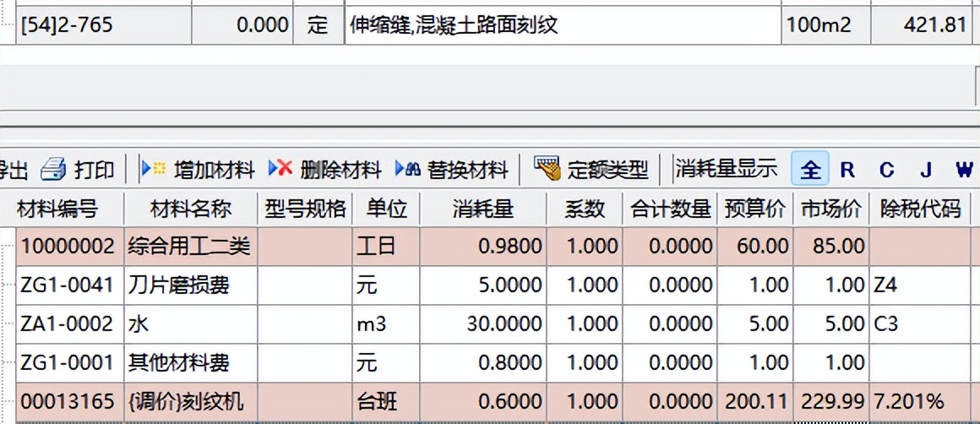
Task: Click the 单位 column header
Action: [x=386, y=209]
